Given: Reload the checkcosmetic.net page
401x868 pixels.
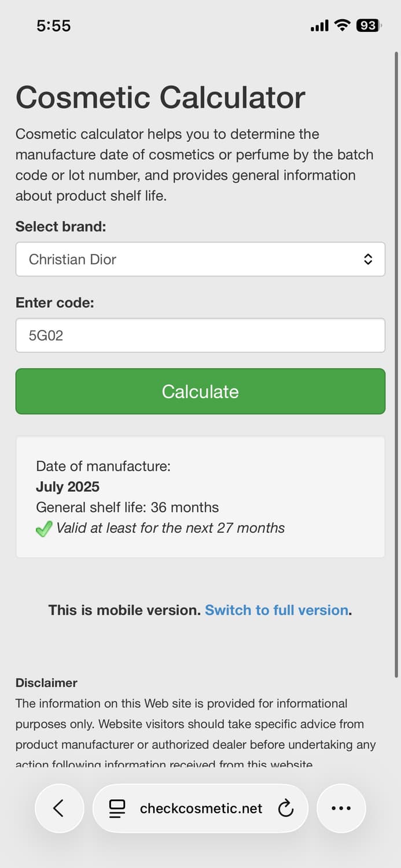Looking at the screenshot, I should 286,808.
